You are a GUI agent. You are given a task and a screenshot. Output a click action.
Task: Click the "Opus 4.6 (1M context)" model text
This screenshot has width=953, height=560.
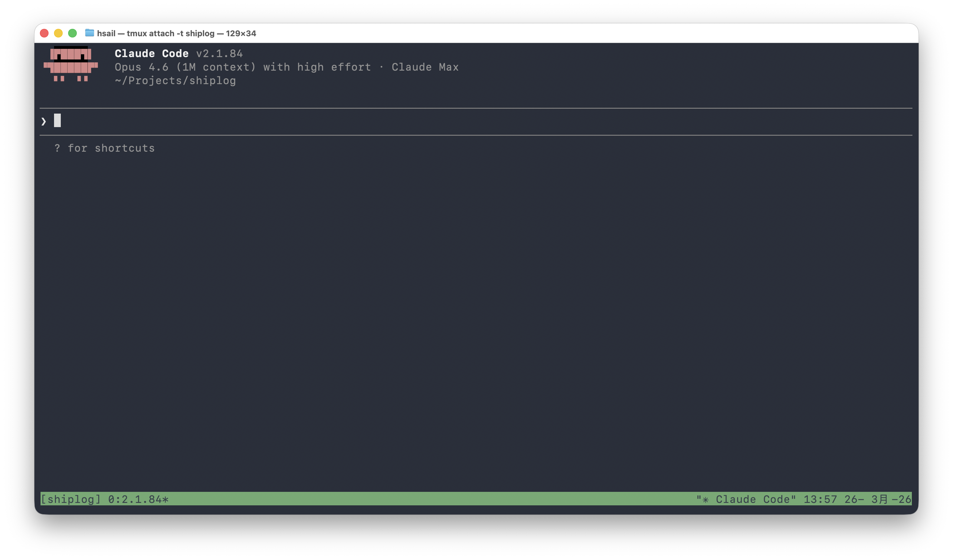pyautogui.click(x=185, y=67)
